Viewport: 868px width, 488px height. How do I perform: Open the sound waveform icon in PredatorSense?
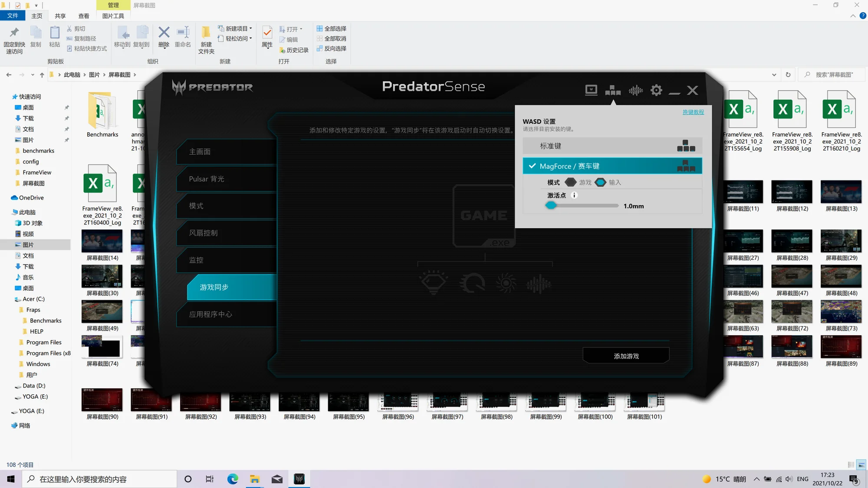(x=636, y=90)
